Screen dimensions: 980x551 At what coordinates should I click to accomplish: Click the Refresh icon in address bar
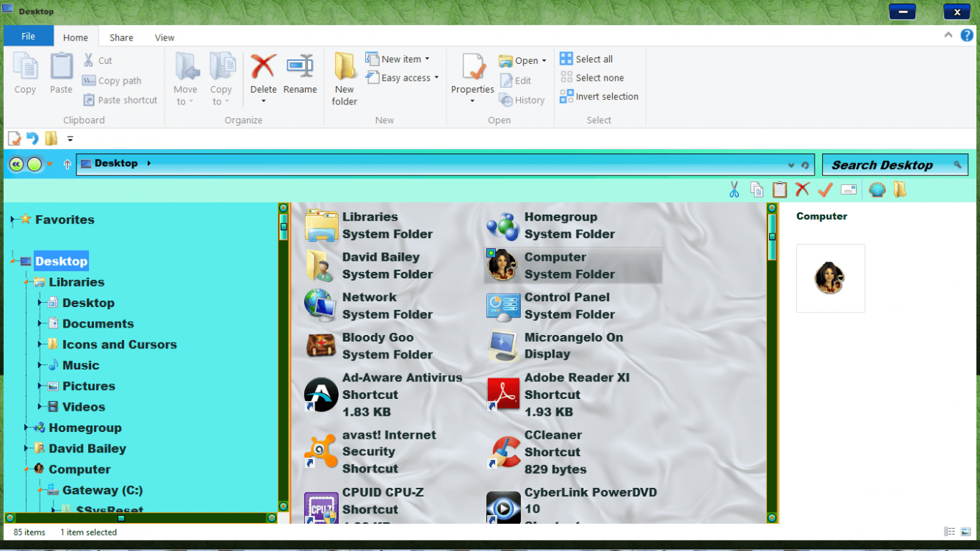click(x=805, y=165)
